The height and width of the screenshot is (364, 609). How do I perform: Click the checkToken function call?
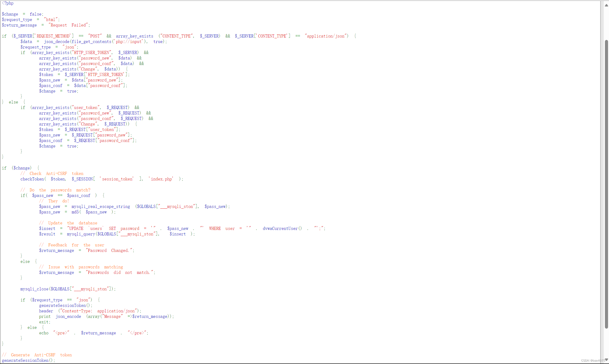(32, 179)
